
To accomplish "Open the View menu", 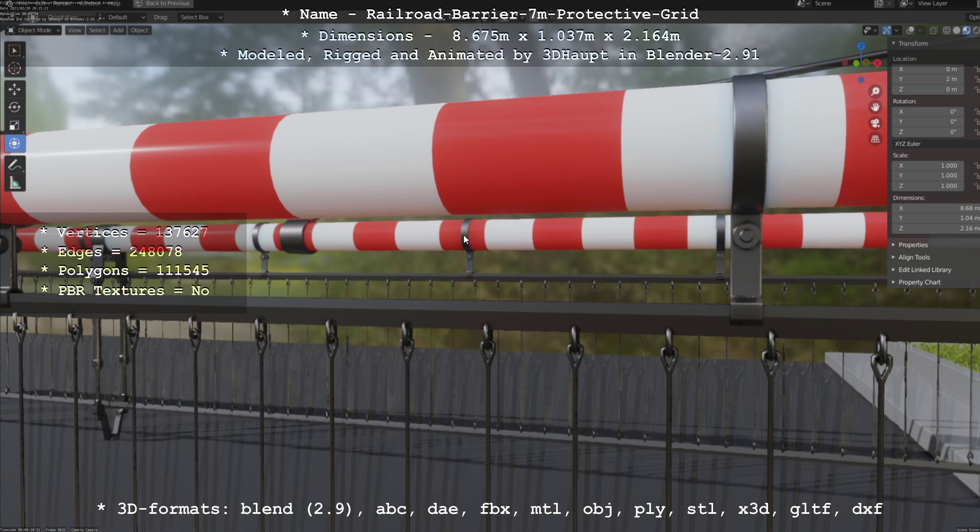I will click(x=74, y=30).
